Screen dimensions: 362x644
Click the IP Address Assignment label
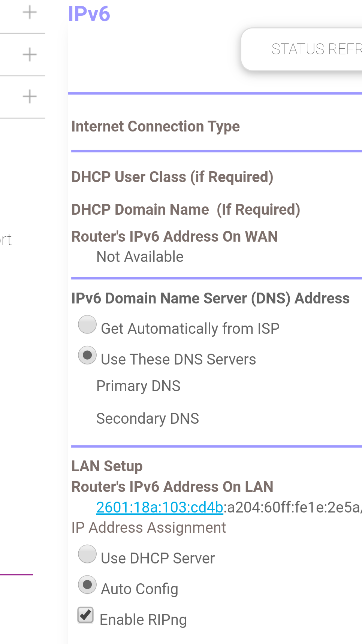click(149, 528)
